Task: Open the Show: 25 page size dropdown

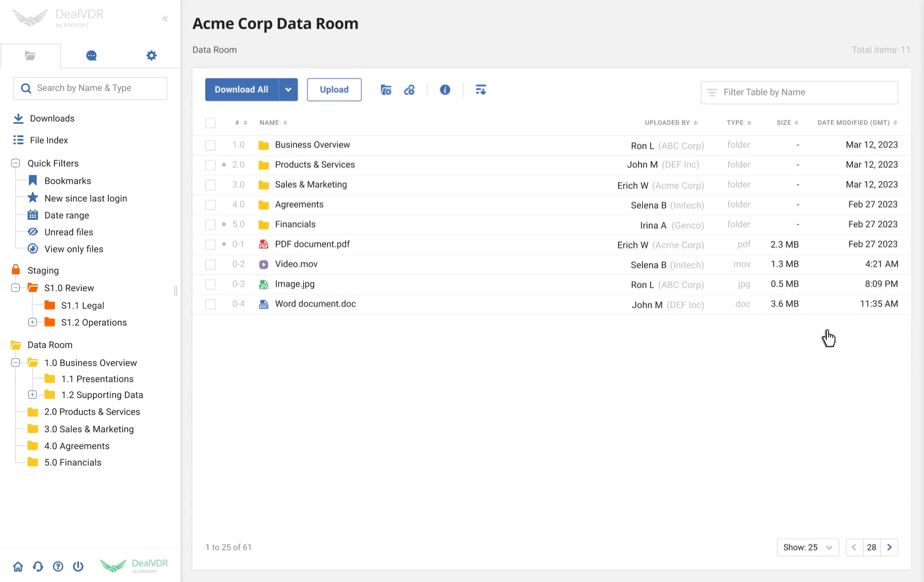Action: [807, 547]
